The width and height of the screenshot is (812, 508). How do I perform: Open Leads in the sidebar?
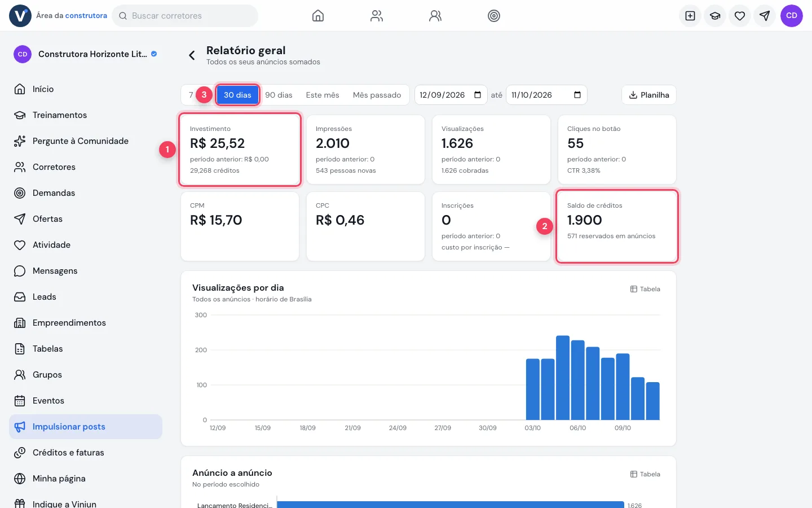86,297
